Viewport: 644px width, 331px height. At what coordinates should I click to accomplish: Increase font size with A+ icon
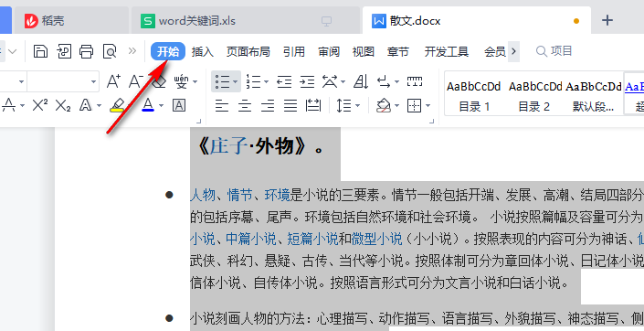[113, 81]
